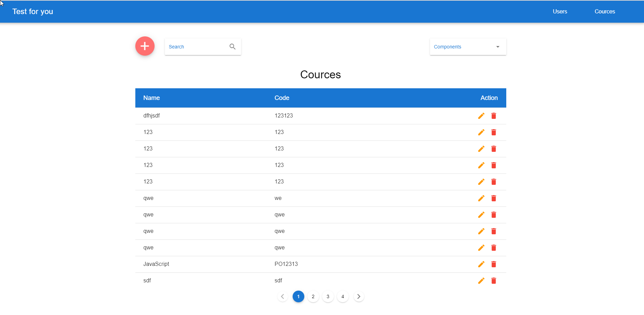Jump to pagination page 4
The image size is (644, 315).
point(342,296)
